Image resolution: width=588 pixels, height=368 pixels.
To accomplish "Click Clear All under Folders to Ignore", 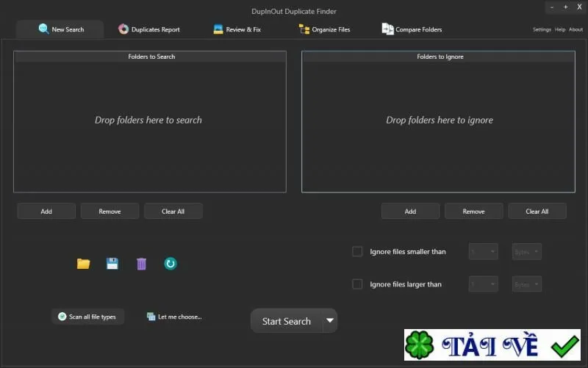I will tap(537, 211).
